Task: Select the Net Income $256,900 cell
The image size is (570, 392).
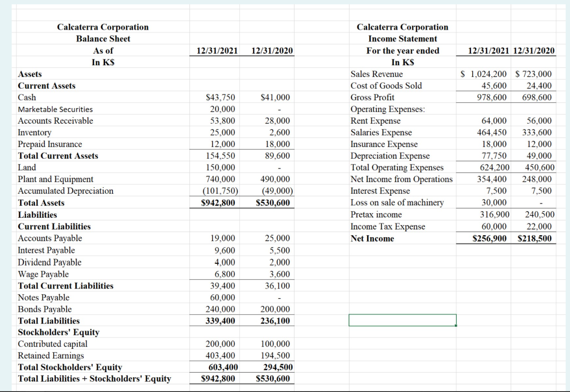Action: click(x=490, y=238)
